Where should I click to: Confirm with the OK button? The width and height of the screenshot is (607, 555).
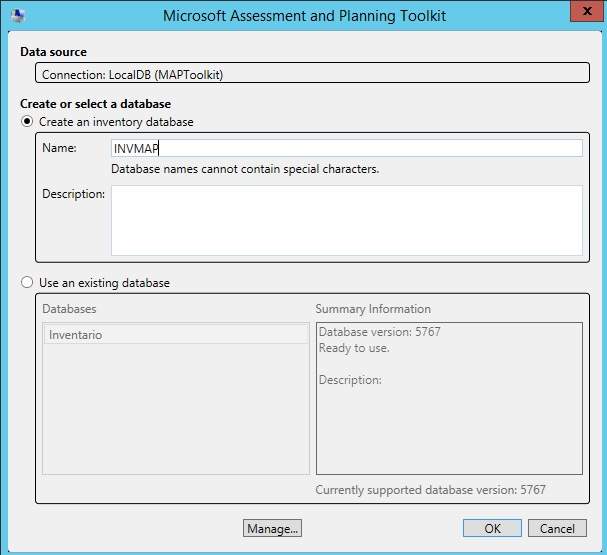tap(492, 528)
